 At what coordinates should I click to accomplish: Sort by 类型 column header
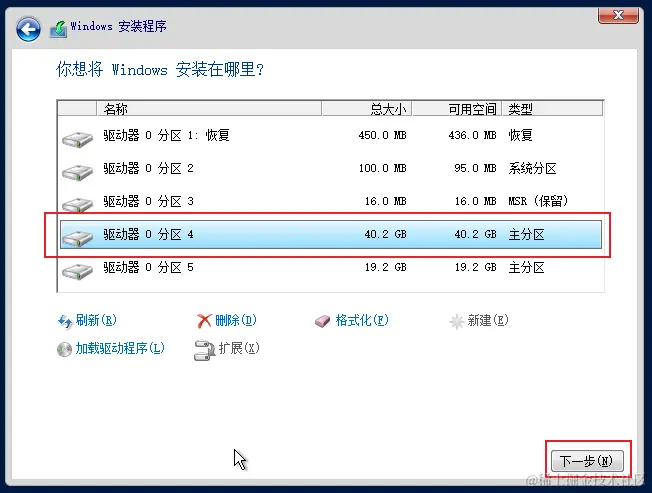coord(552,109)
